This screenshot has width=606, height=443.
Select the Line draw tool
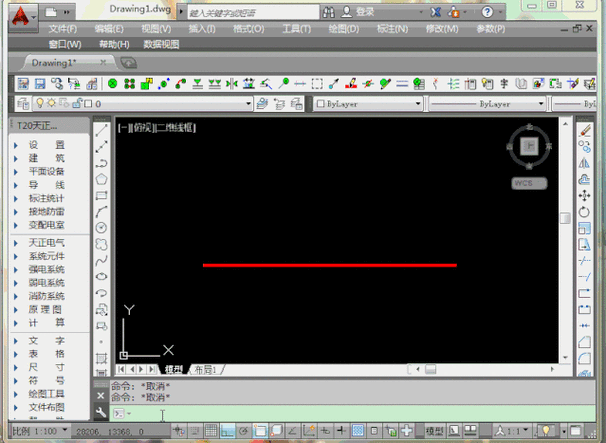click(101, 130)
